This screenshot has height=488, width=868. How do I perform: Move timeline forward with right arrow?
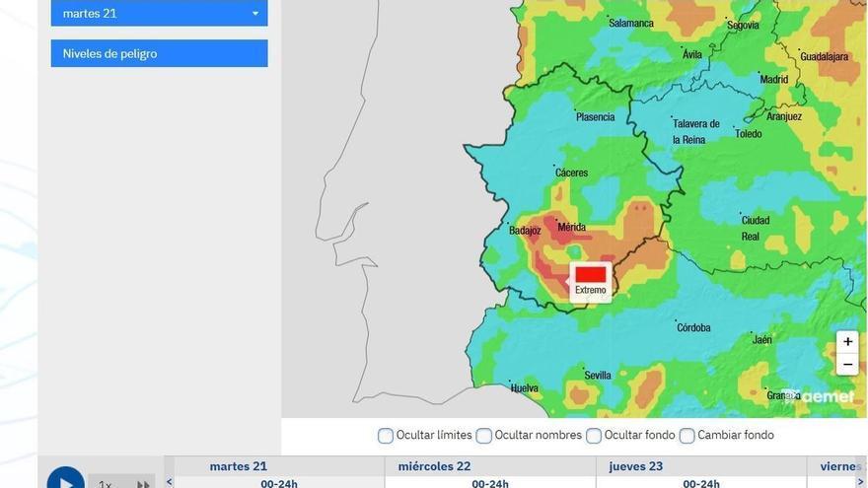(860, 482)
